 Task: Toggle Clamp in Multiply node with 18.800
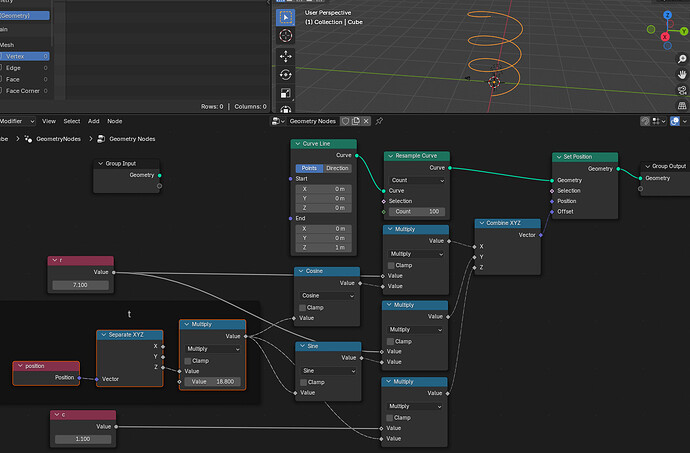coord(188,361)
